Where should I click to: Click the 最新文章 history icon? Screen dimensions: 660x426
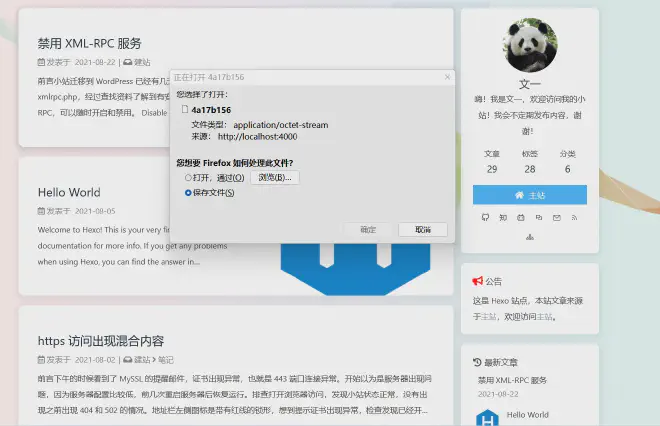coord(477,362)
